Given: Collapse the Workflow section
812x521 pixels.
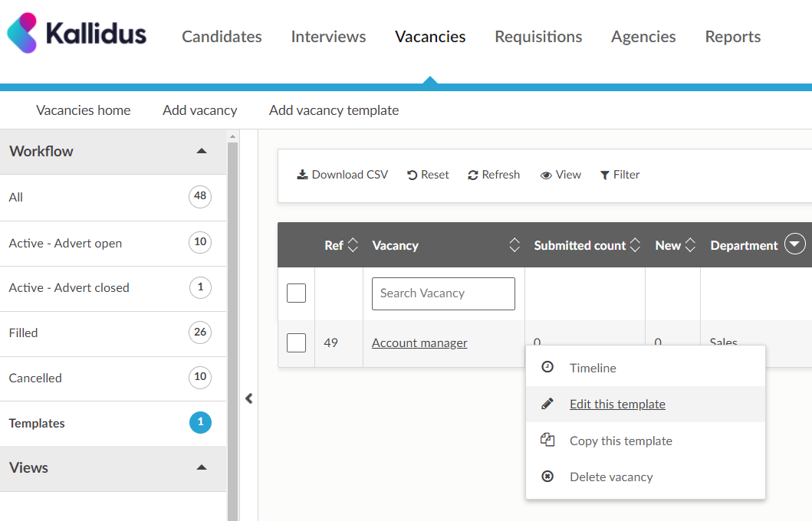Looking at the screenshot, I should [x=202, y=151].
